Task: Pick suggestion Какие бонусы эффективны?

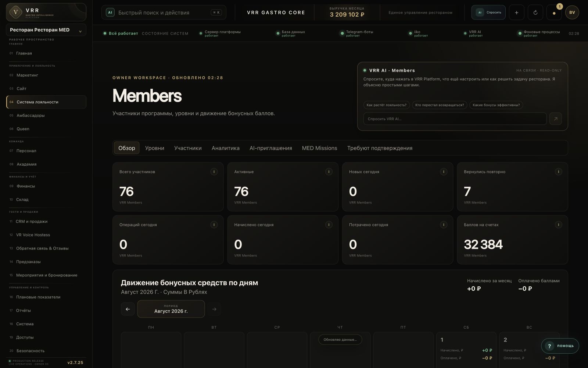Action: click(496, 105)
